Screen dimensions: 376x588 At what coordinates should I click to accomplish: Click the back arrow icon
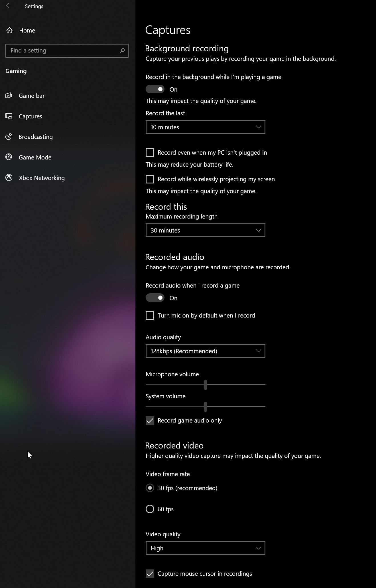coord(9,6)
